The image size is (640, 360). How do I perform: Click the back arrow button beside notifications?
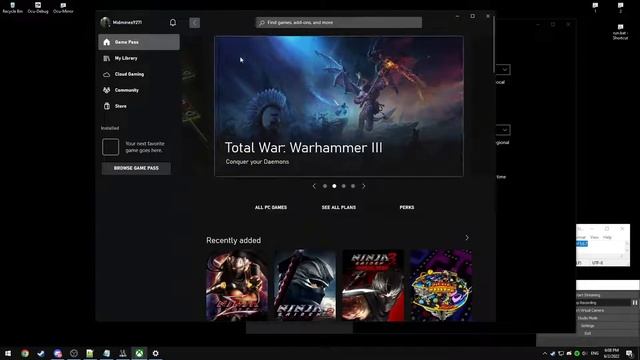195,23
